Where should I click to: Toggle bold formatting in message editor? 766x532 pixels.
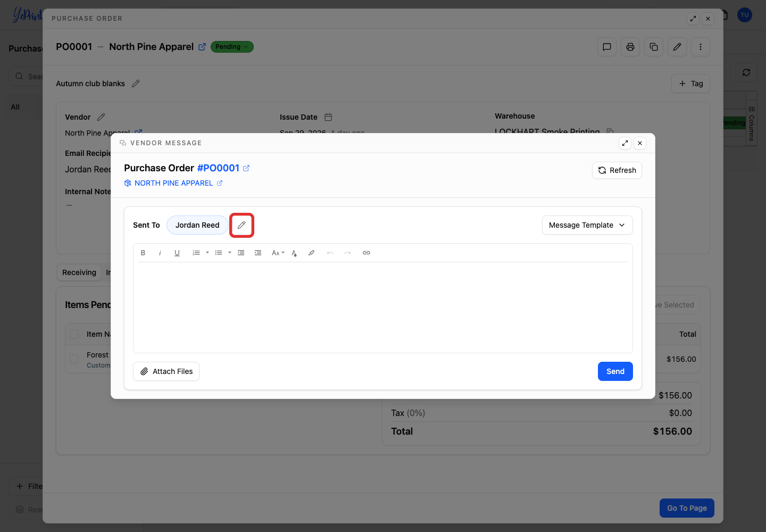(x=143, y=253)
